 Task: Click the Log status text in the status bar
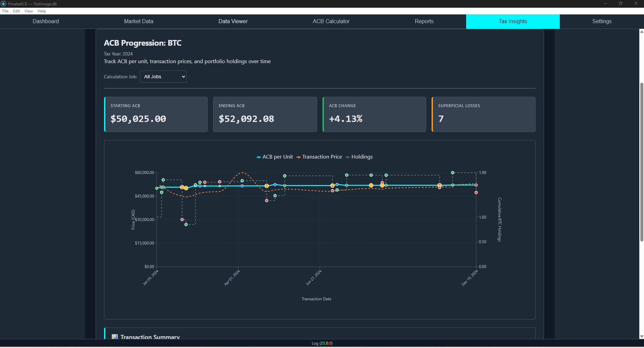point(322,343)
